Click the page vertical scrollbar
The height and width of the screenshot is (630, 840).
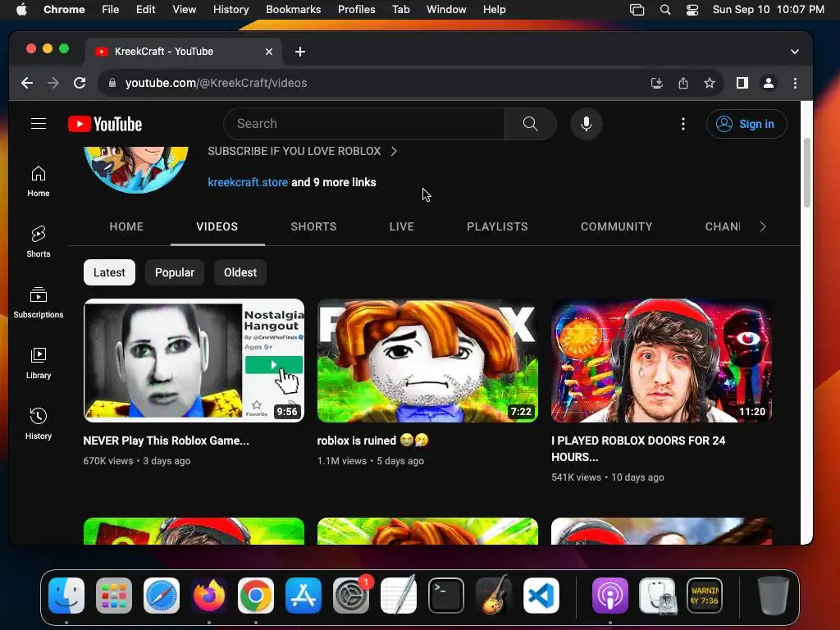click(x=807, y=172)
